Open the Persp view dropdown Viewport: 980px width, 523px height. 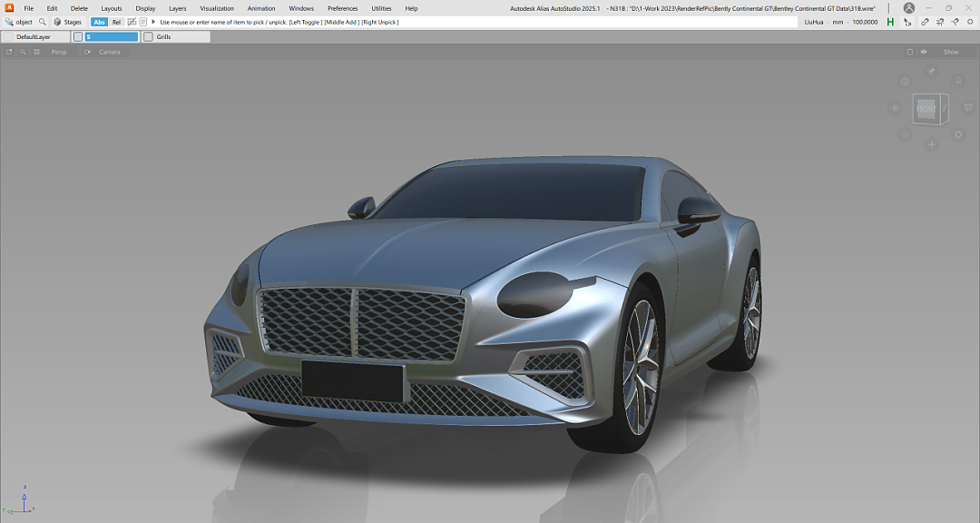59,52
